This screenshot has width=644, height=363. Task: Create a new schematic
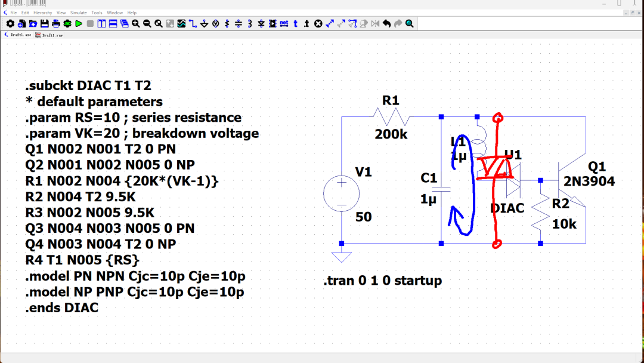[22, 24]
